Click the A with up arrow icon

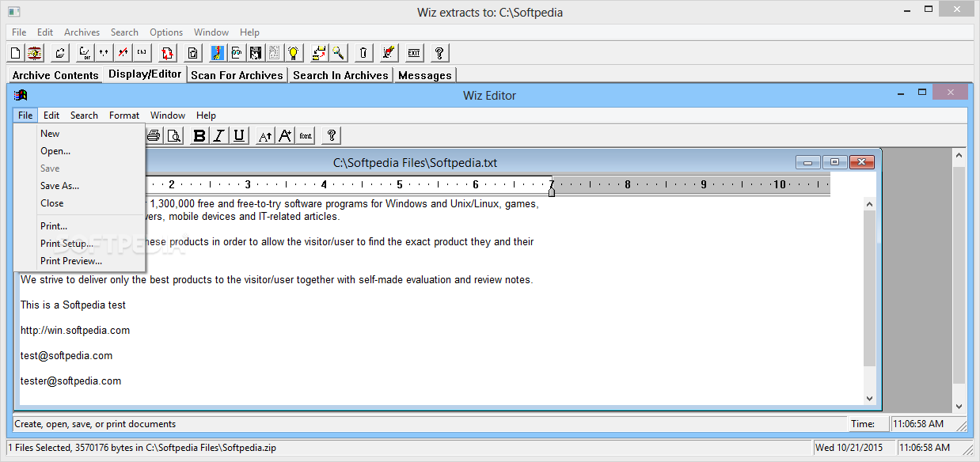point(265,135)
